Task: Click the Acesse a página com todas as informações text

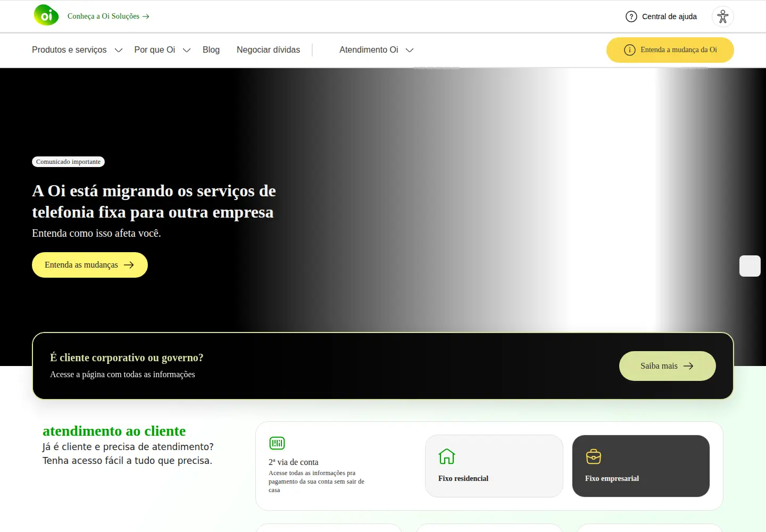Action: click(x=122, y=375)
